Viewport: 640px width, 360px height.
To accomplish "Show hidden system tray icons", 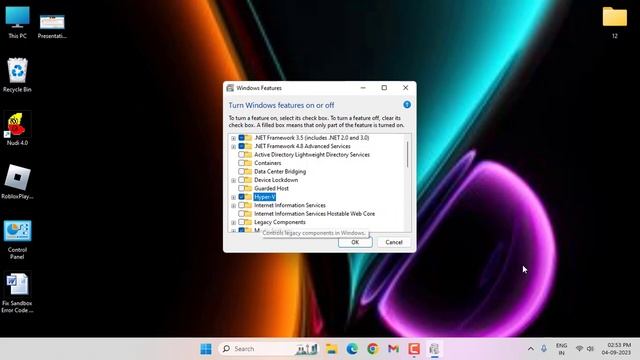I will coord(531,349).
